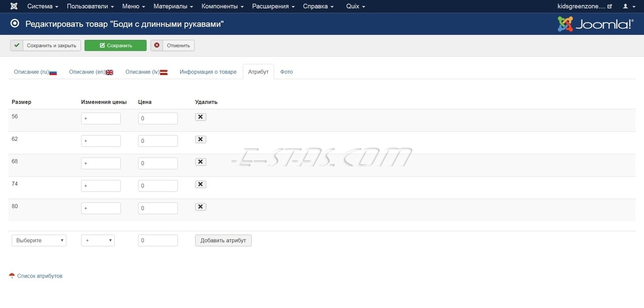Delete the size 56 attribute row
Viewport: 644px width, 308px height.
[201, 117]
